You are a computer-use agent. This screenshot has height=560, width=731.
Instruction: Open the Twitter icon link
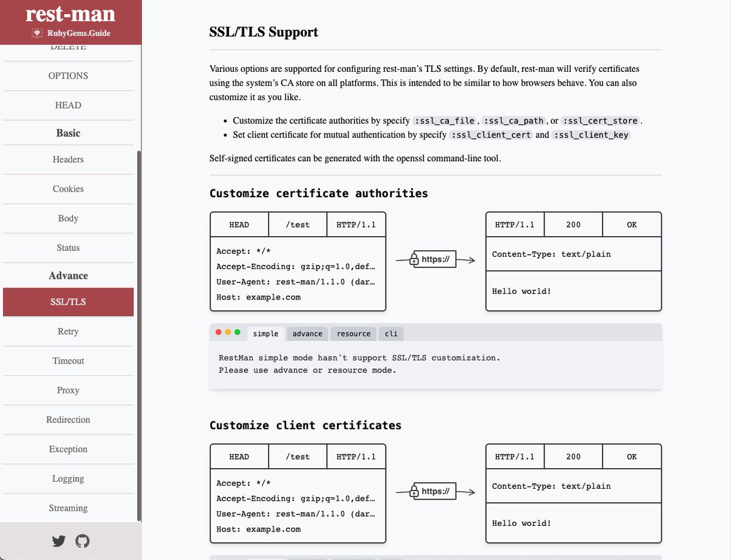coord(59,541)
